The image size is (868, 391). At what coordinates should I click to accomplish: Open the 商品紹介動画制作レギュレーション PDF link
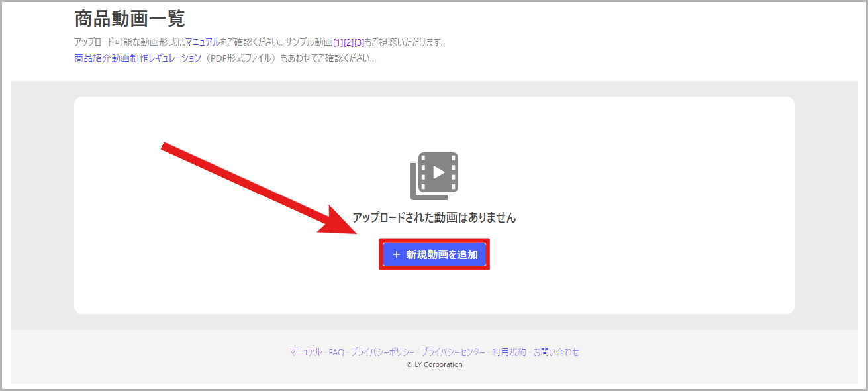(138, 58)
